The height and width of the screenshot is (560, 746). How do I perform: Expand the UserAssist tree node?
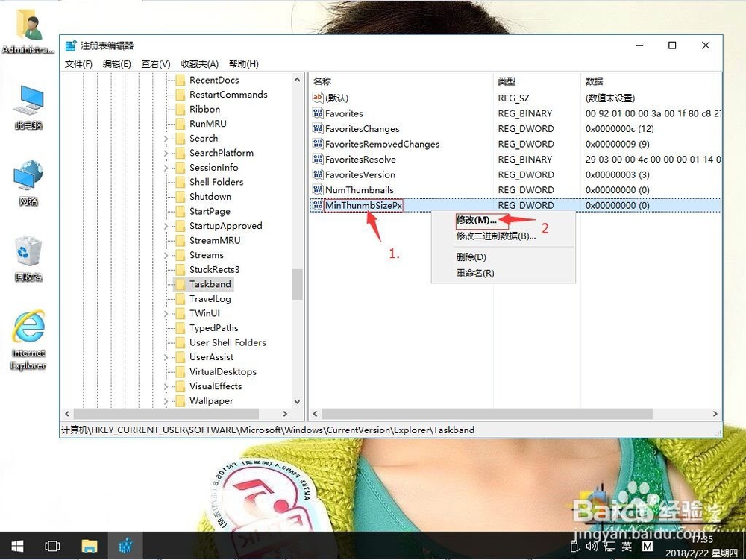coord(166,357)
